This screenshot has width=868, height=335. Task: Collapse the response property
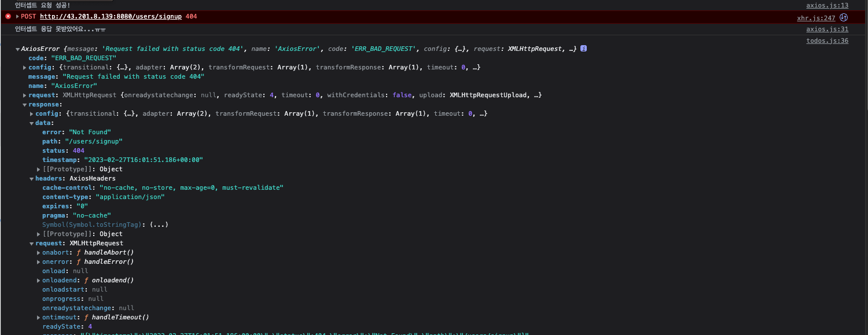click(24, 105)
